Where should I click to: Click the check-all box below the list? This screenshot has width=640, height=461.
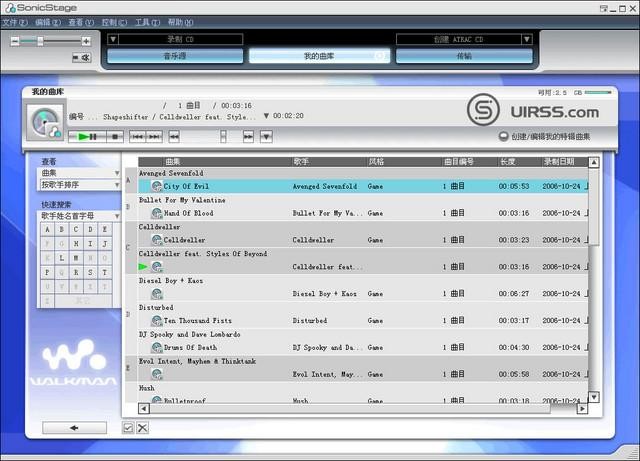[128, 428]
